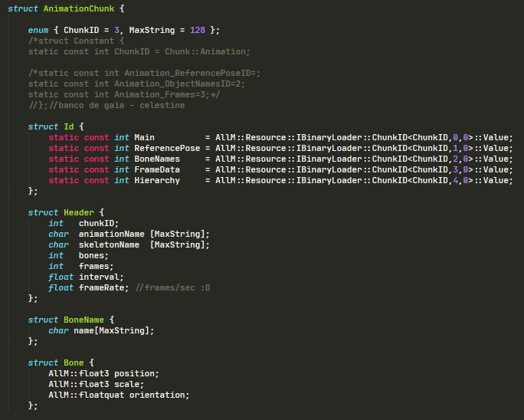
Task: Click the 'BoneNames' constant name
Action: 157,159
